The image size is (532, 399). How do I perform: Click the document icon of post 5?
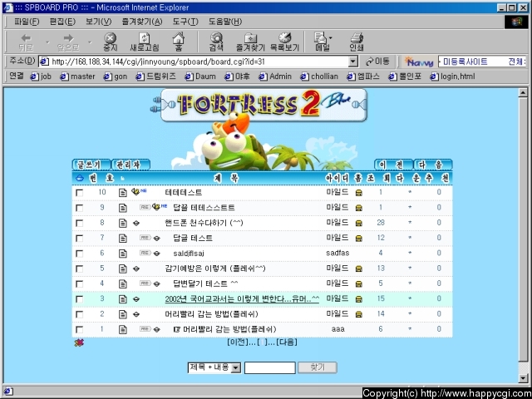(x=123, y=268)
